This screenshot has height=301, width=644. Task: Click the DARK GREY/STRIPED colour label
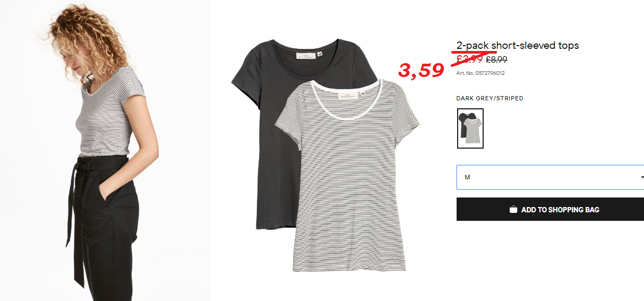point(490,98)
